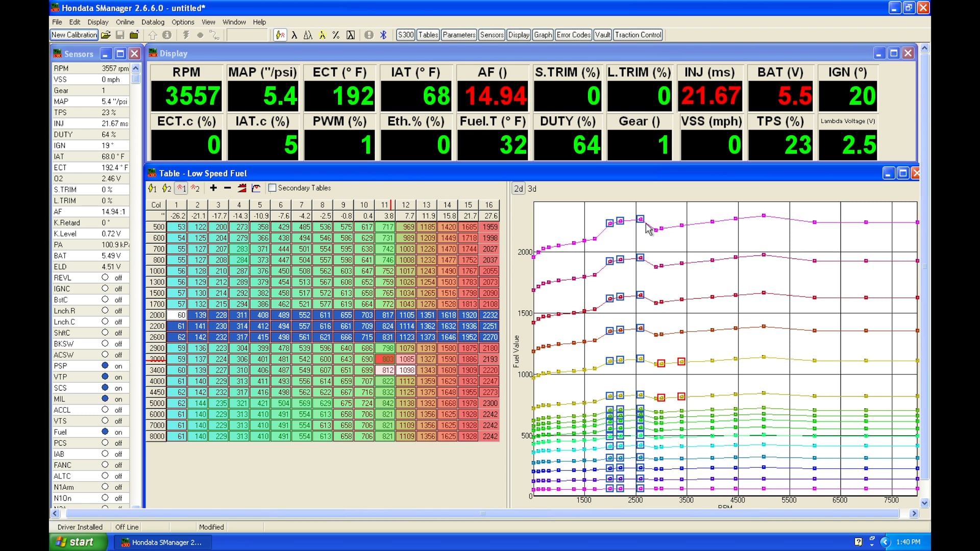Open the Options menu
The image size is (980, 551).
[183, 22]
